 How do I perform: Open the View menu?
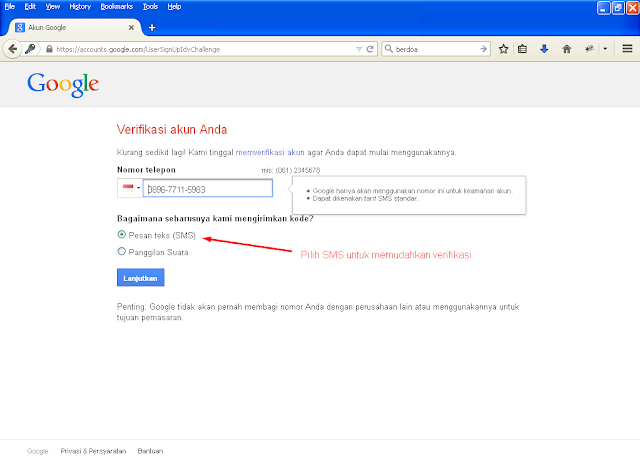tap(53, 7)
